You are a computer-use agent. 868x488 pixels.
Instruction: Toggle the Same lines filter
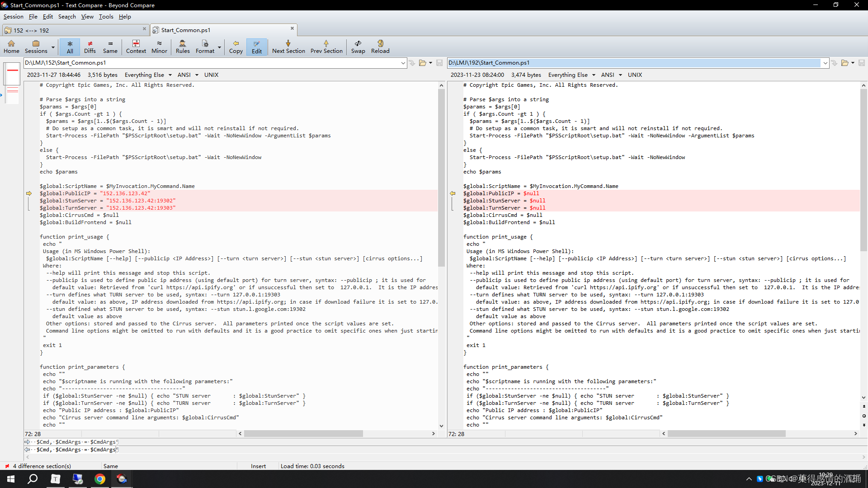point(110,47)
